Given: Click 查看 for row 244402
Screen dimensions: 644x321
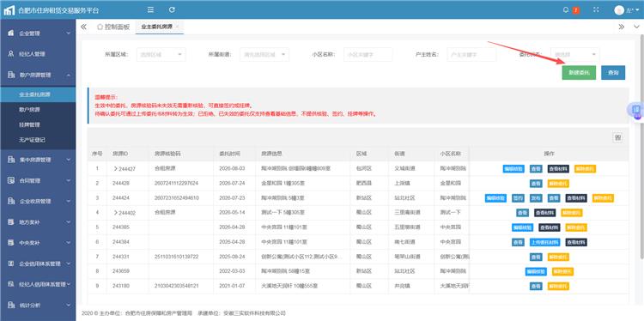Looking at the screenshot, I should [x=522, y=213].
